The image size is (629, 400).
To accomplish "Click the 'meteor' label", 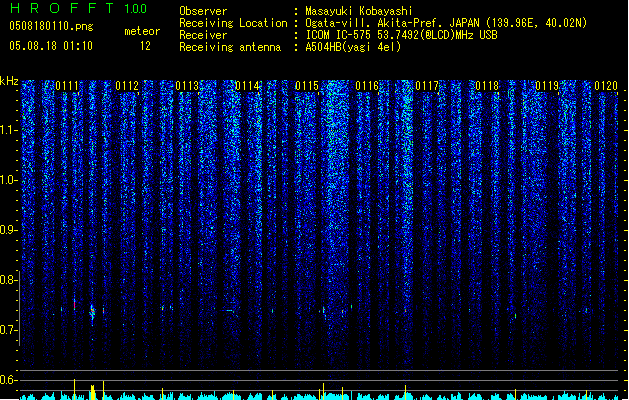I will [x=142, y=31].
